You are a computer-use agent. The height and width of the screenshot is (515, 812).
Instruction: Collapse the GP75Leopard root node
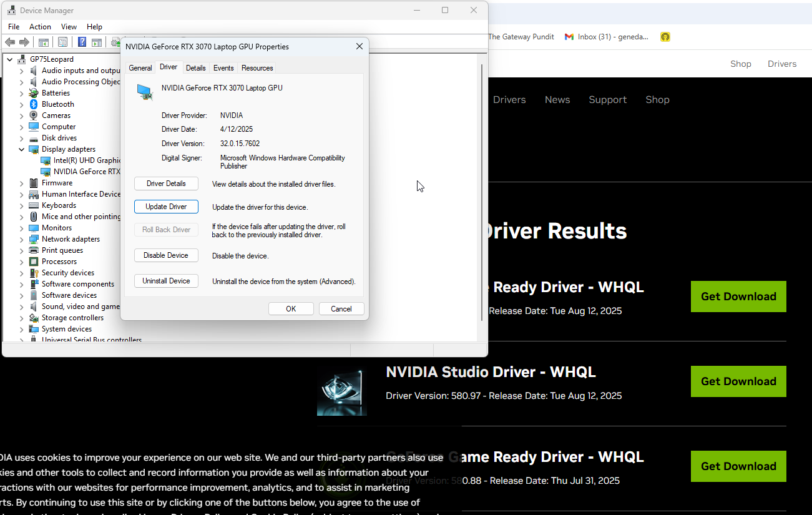(x=10, y=59)
